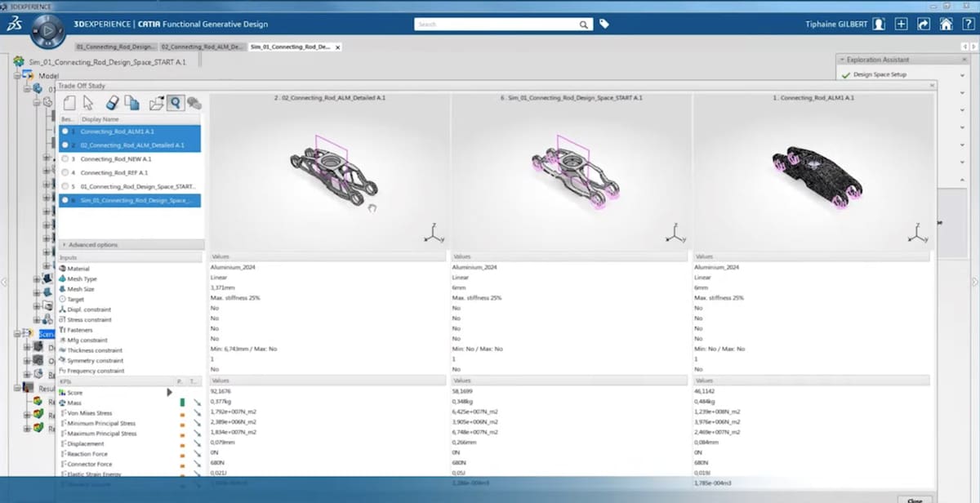This screenshot has width=980, height=503.
Task: Click the tag icon beside search box
Action: [604, 24]
